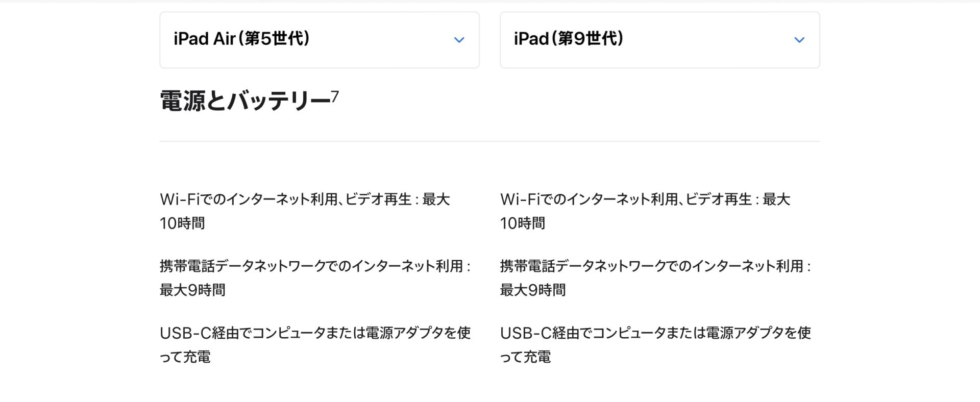Click USB-C charging text in iPad 第9世代 column
This screenshot has height=402, width=980.
coord(655,333)
